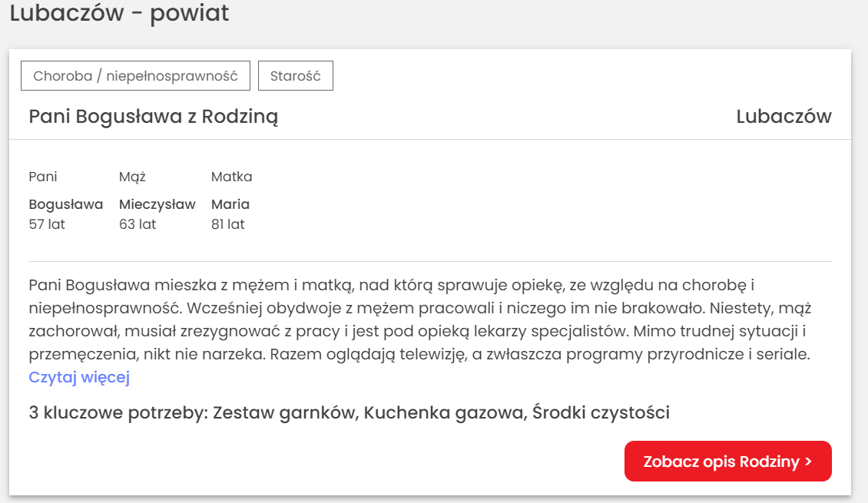Click the "63 lat" age text
This screenshot has width=868, height=503.
coord(137,224)
